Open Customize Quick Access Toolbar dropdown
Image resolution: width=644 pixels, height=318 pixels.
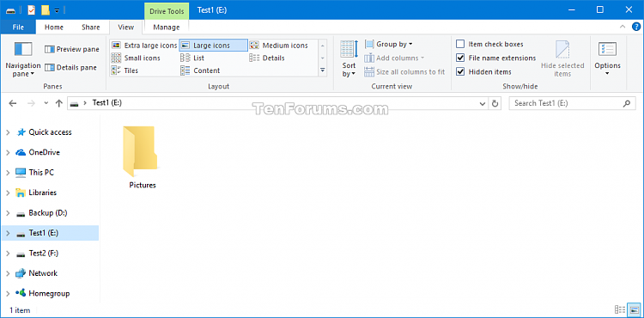pos(57,9)
